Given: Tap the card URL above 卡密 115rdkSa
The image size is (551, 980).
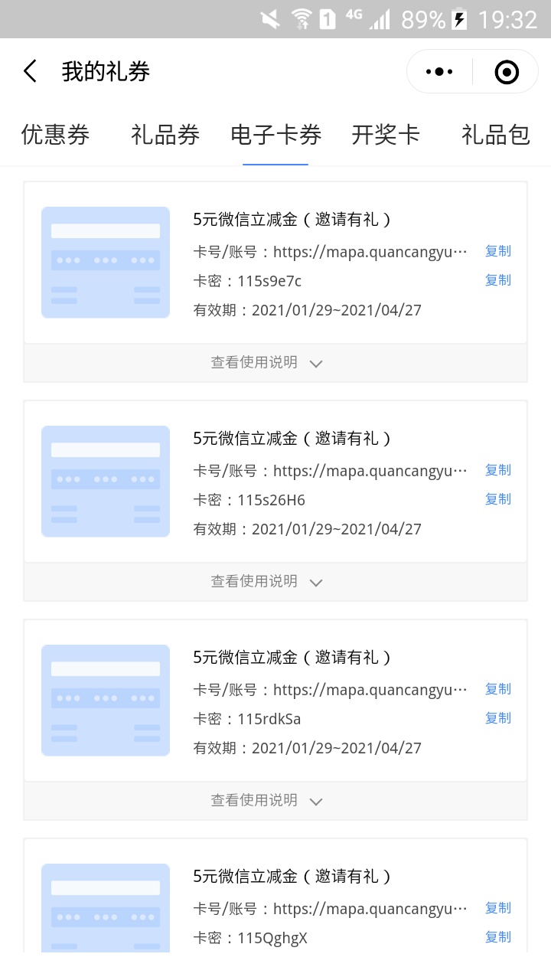Looking at the screenshot, I should coord(370,690).
